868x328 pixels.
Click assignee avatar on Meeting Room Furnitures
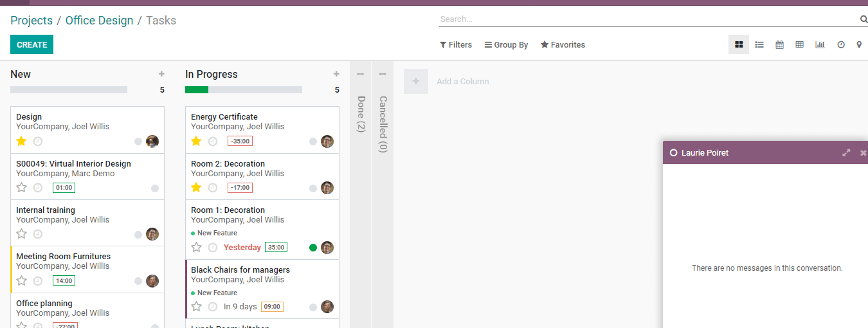[x=152, y=281]
